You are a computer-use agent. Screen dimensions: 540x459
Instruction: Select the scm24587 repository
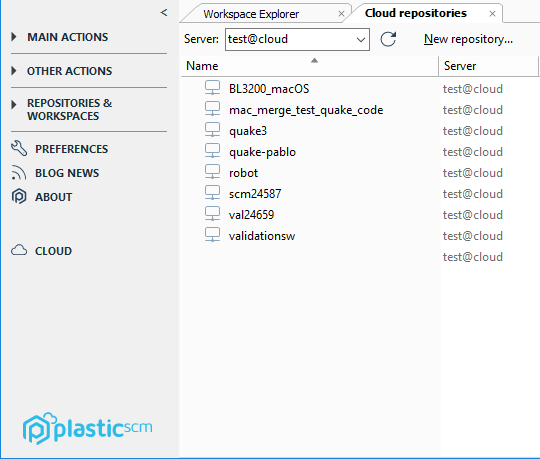[x=255, y=194]
